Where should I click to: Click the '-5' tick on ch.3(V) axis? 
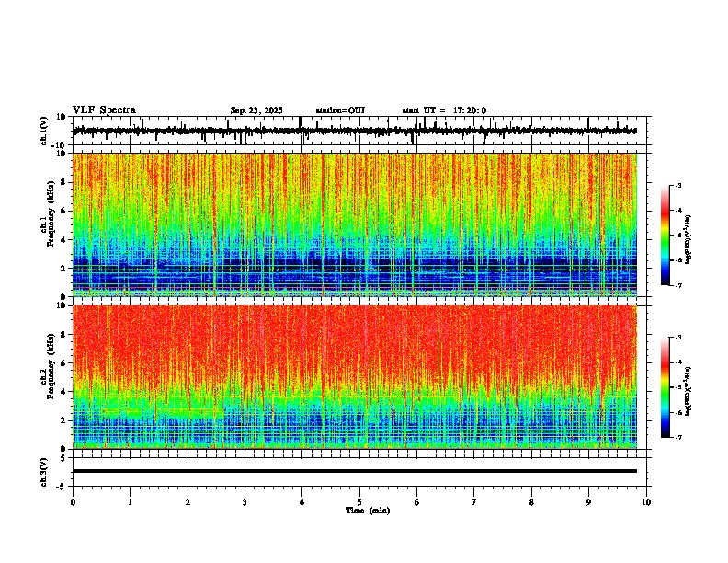pyautogui.click(x=62, y=487)
